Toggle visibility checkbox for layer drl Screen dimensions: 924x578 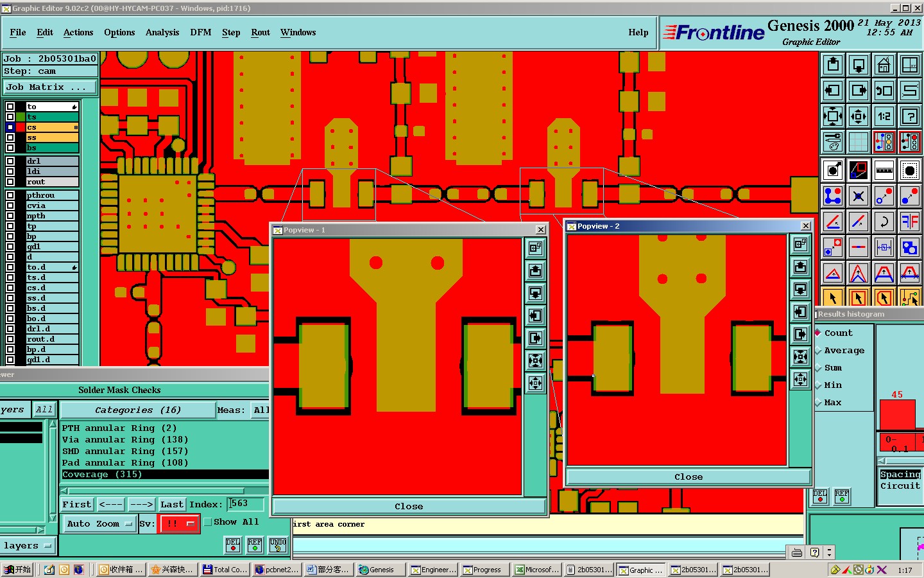pyautogui.click(x=10, y=161)
